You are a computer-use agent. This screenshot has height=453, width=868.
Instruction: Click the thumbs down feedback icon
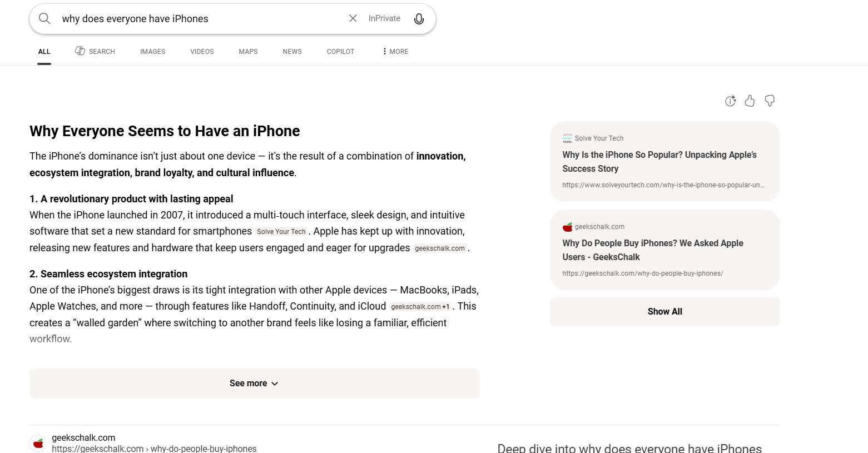[x=770, y=101]
